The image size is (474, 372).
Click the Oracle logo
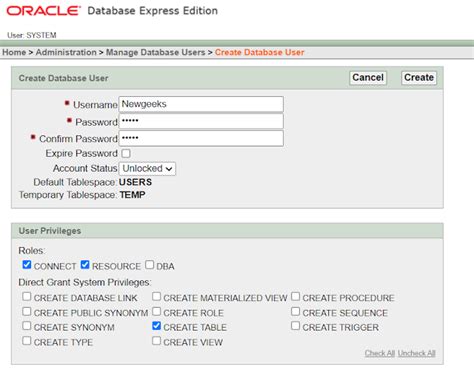[x=43, y=11]
